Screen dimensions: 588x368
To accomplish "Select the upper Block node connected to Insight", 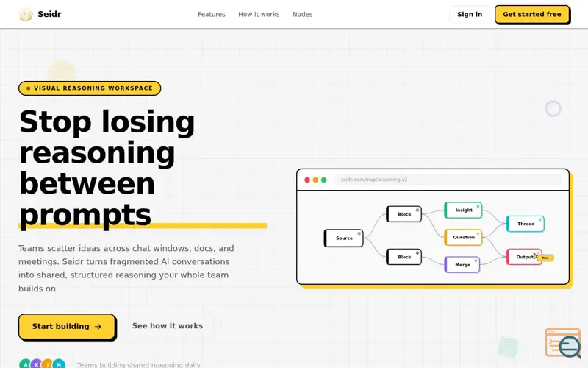I will [404, 214].
